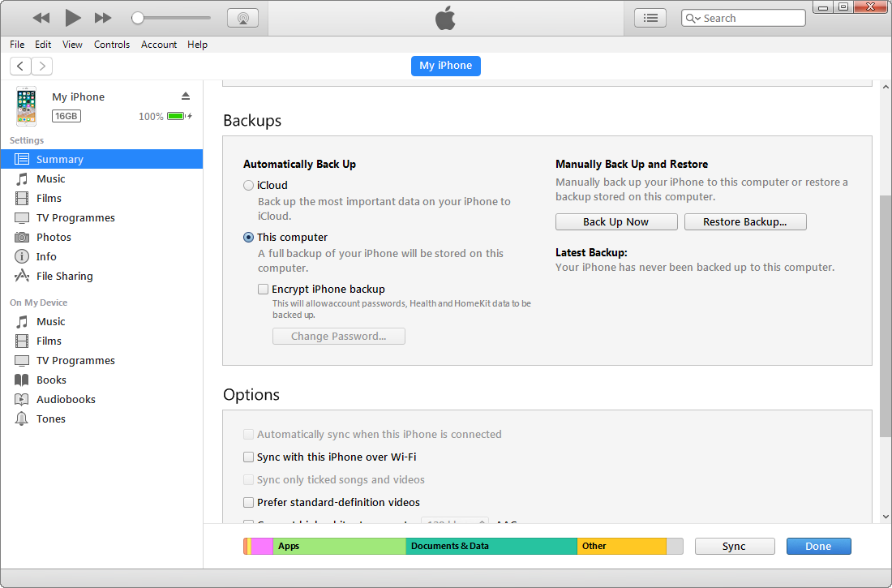Click Change Password button
The width and height of the screenshot is (892, 588).
338,337
